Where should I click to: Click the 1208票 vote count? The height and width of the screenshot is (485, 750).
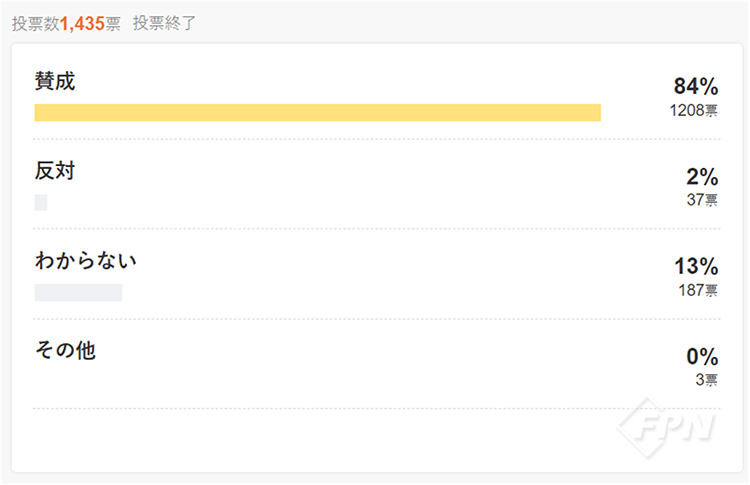(x=694, y=110)
